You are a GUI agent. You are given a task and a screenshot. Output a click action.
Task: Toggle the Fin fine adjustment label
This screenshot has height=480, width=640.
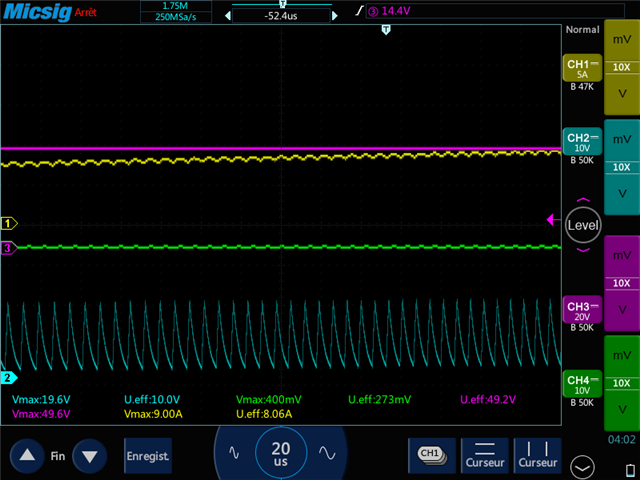[x=58, y=456]
